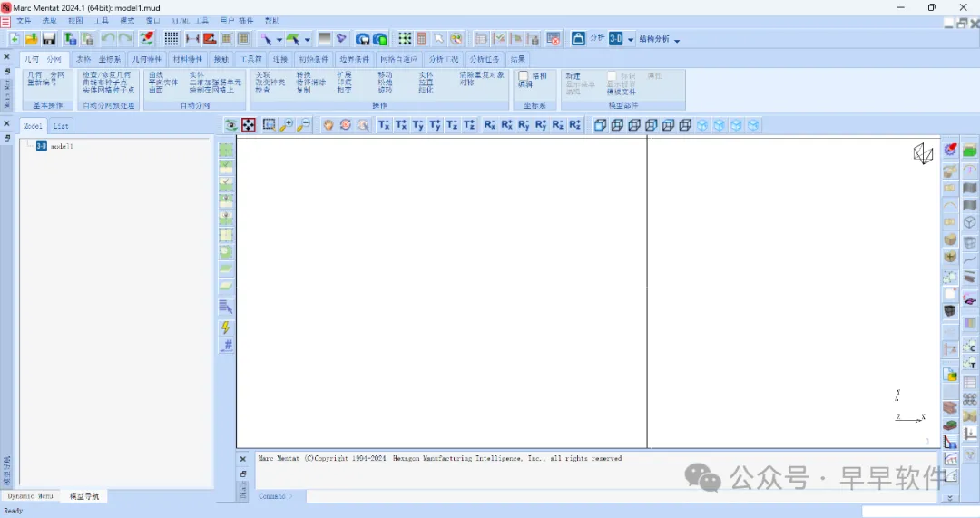Click the black dotted grid toolbar icon
This screenshot has width=980, height=518.
pyautogui.click(x=171, y=39)
